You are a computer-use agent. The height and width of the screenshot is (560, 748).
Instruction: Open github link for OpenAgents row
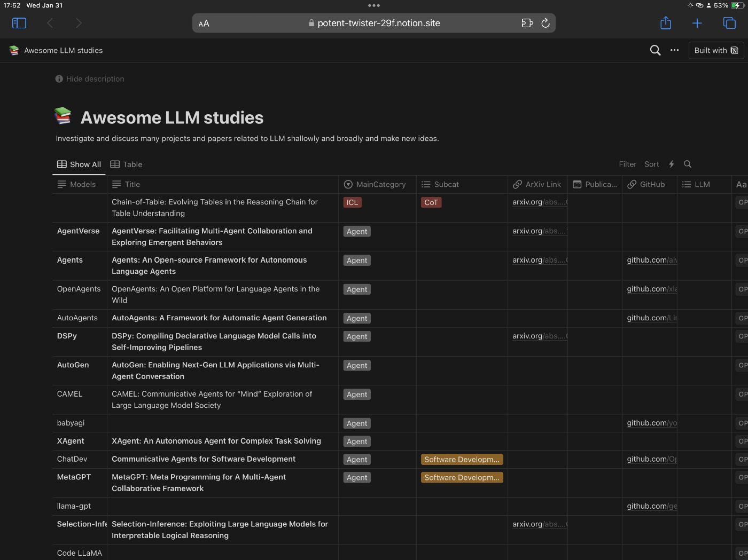tap(652, 289)
